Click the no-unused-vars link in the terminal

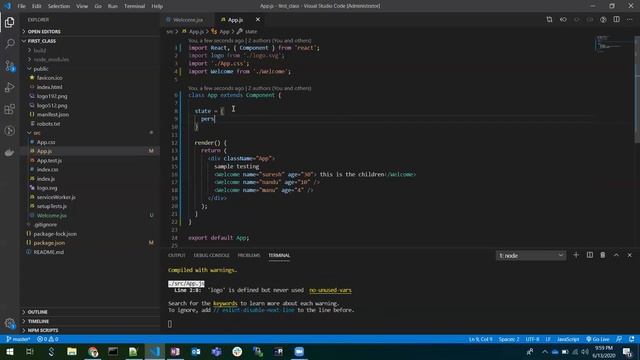(x=330, y=290)
